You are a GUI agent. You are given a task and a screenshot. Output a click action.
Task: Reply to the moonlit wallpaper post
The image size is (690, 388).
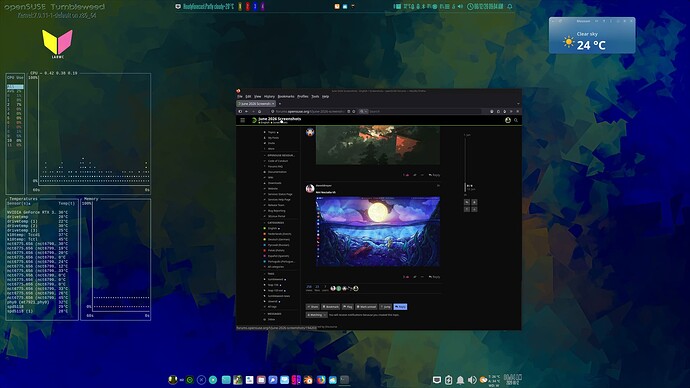point(434,277)
